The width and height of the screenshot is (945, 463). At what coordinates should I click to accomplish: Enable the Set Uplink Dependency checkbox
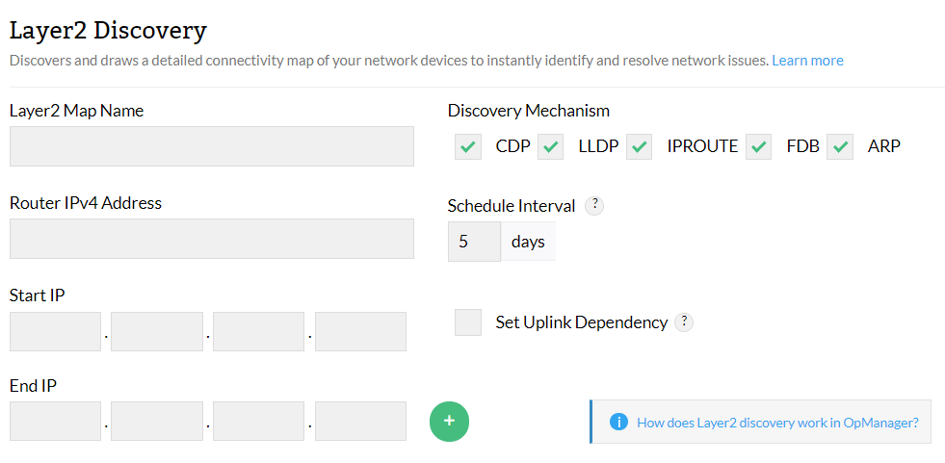click(468, 322)
